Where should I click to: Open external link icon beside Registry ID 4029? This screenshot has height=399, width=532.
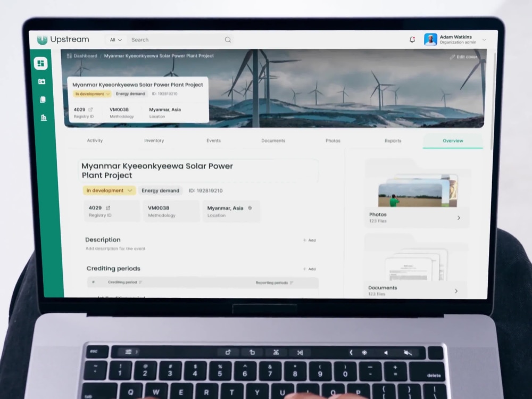108,208
